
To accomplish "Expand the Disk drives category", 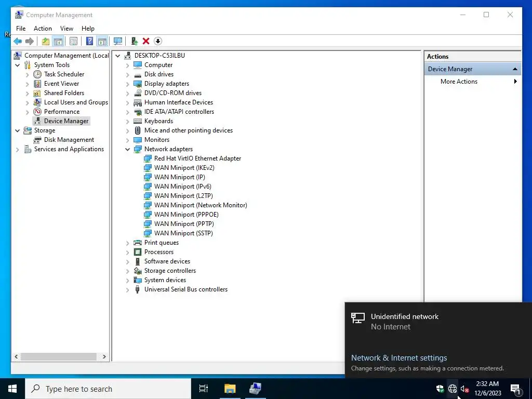I will (128, 75).
